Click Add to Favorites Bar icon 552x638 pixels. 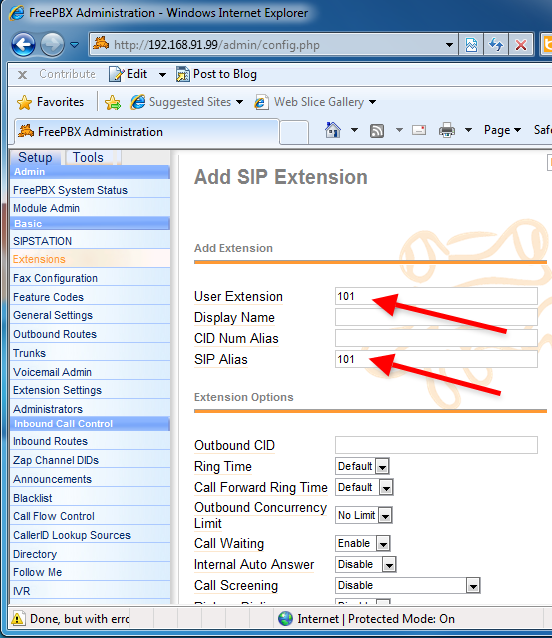point(113,102)
